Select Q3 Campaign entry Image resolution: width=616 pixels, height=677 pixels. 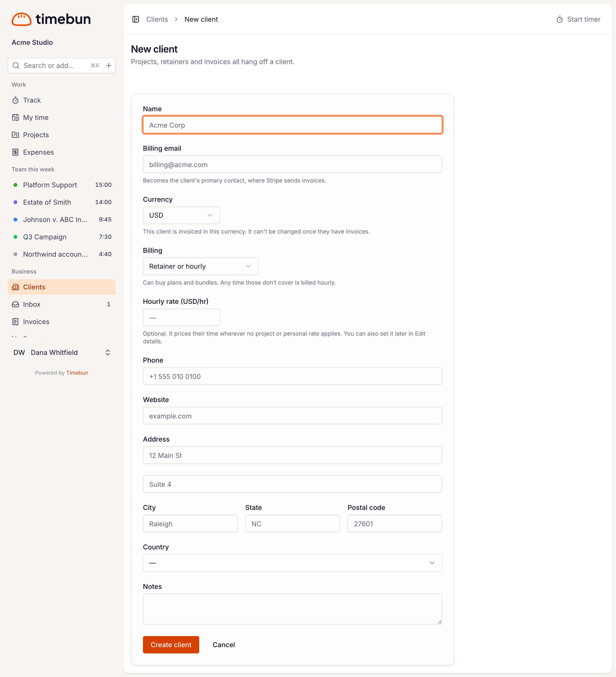tap(61, 237)
